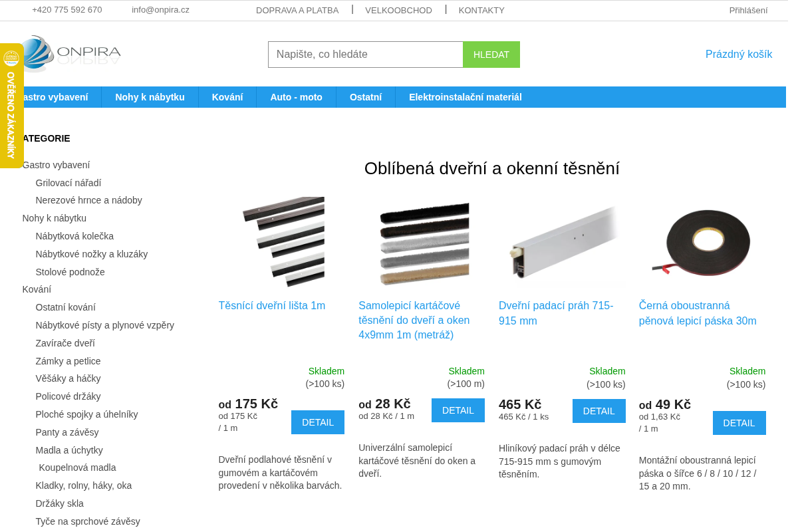The width and height of the screenshot is (798, 532).
Task: Open KONTAKTY page
Action: [481, 11]
